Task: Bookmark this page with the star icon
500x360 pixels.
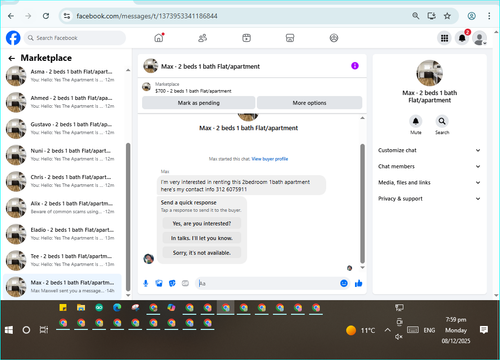Action: [447, 16]
